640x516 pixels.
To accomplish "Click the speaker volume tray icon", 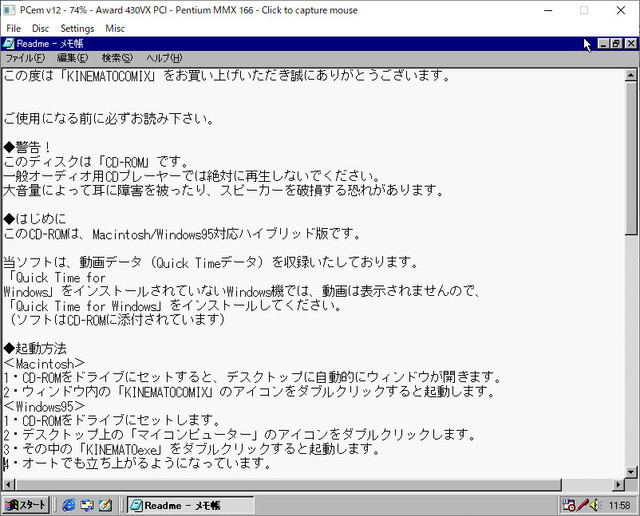I will click(594, 505).
